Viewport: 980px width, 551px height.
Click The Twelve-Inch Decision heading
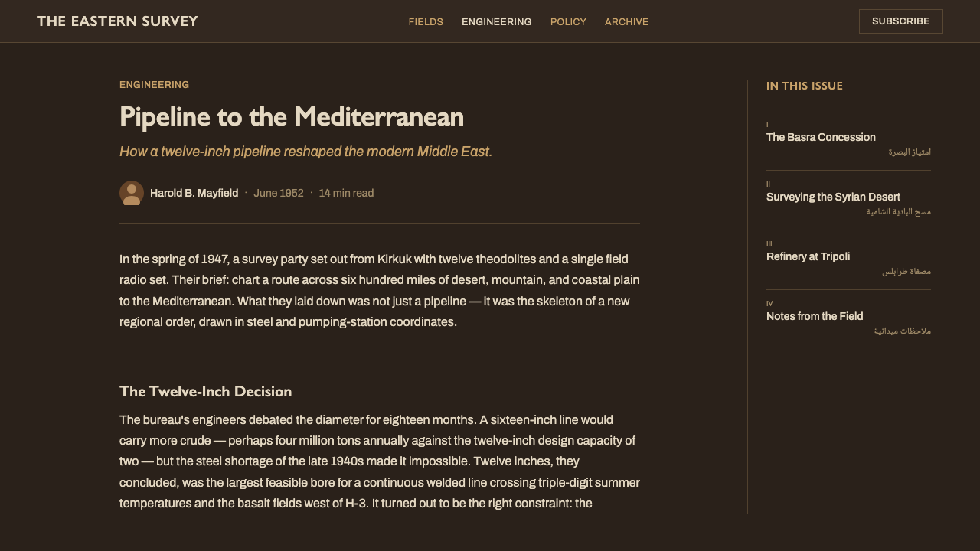click(x=205, y=391)
